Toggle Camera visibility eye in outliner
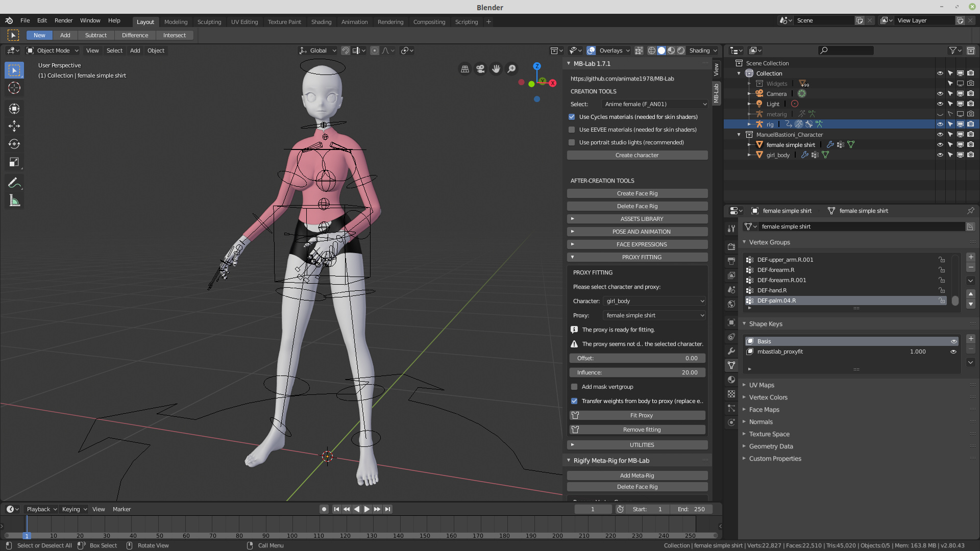Screen dimensions: 980x551 [940, 94]
